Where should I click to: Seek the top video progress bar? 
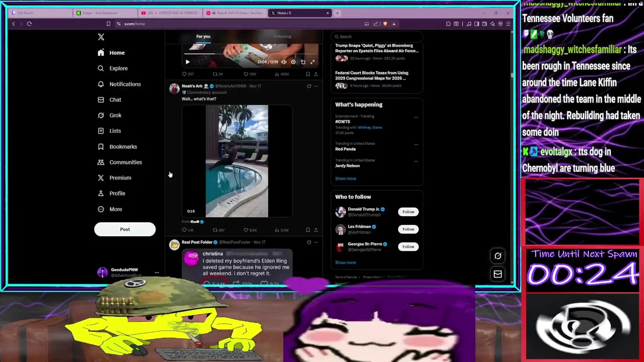[251, 55]
